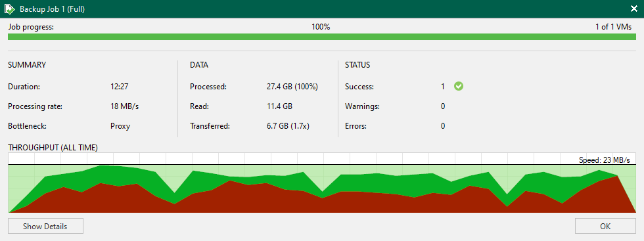The height and width of the screenshot is (241, 644).
Task: Click Transferred 6.7 GB (1.7x) value
Action: click(x=288, y=126)
